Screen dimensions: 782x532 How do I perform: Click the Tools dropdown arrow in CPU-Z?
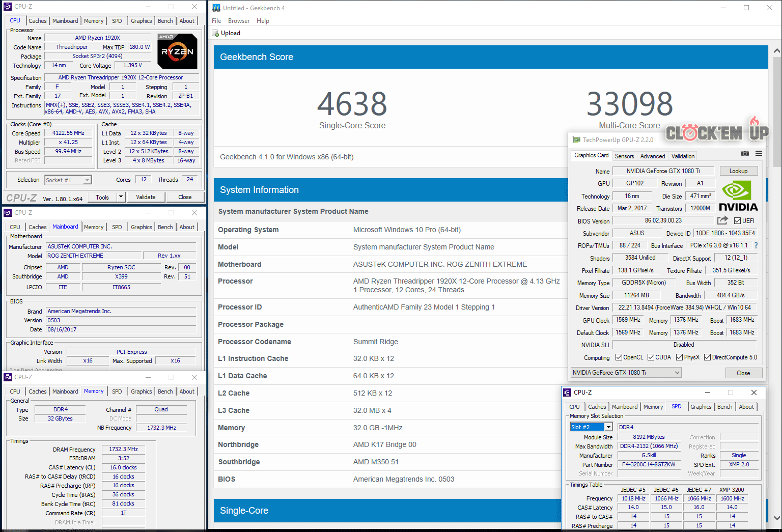(121, 197)
